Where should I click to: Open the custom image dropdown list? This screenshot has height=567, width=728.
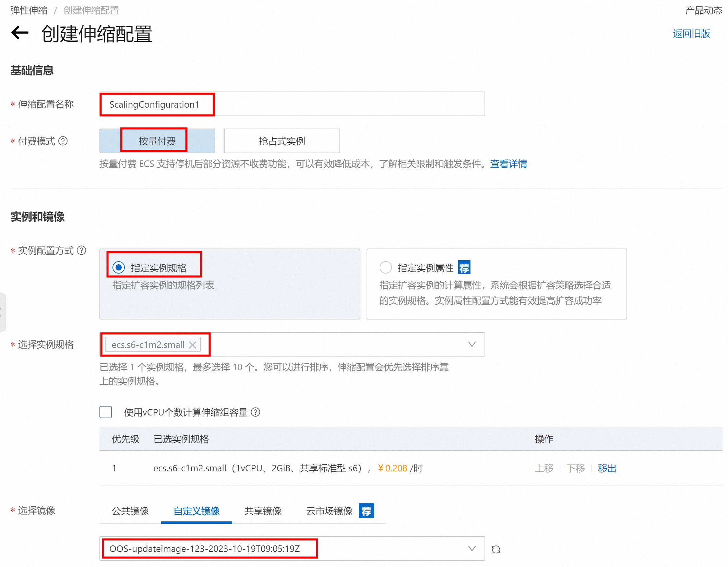pyautogui.click(x=472, y=548)
